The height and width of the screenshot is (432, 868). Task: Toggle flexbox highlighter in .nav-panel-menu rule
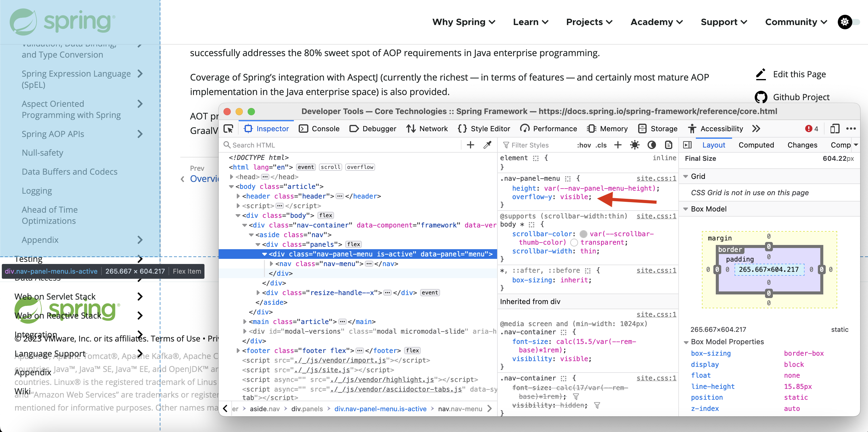(568, 179)
